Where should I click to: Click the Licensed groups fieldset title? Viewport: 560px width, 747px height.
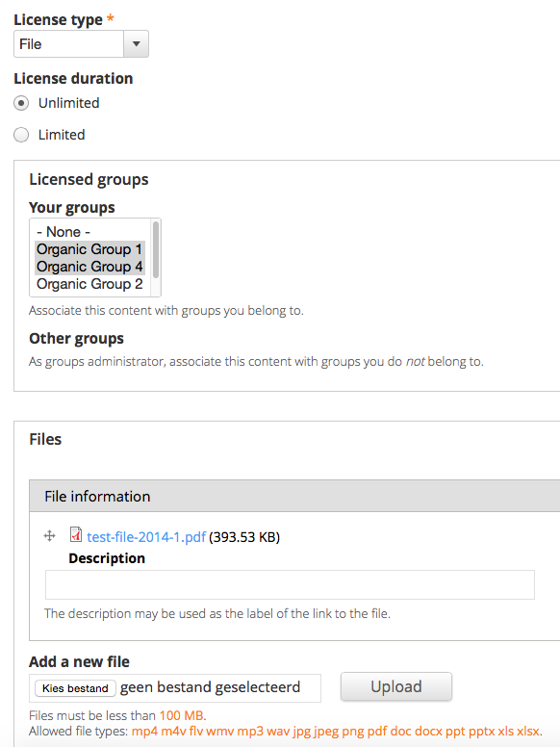[x=89, y=180]
